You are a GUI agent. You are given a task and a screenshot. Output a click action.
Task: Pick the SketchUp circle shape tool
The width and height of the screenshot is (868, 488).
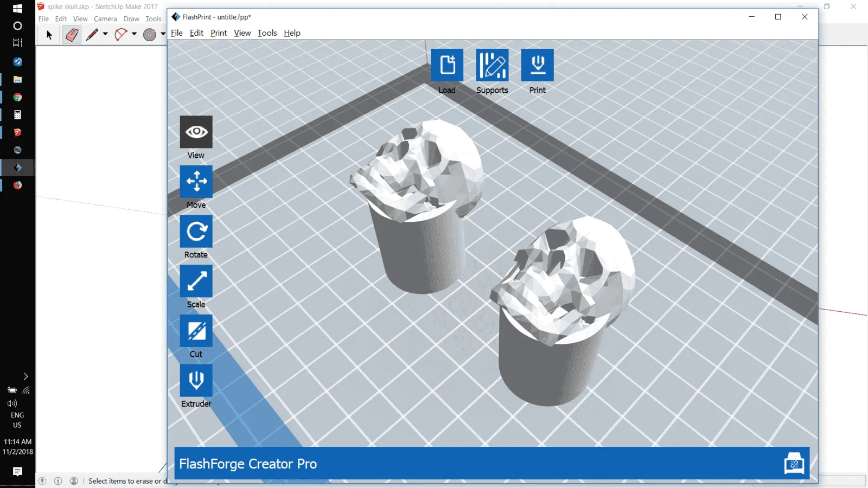[150, 35]
